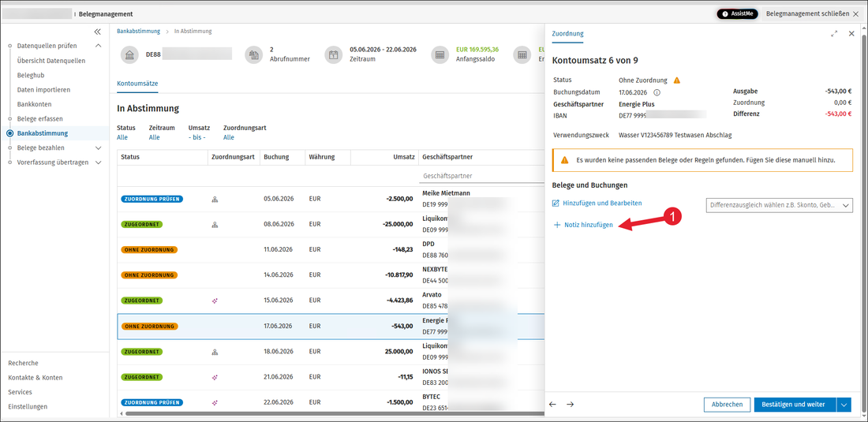The width and height of the screenshot is (868, 422).
Task: Select the IONOS row with -11,15
Action: click(331, 377)
